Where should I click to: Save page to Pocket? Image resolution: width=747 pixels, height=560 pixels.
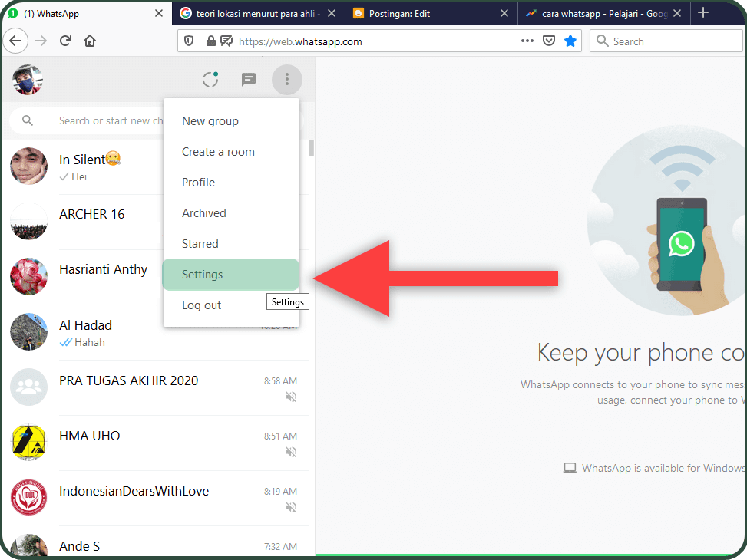[x=549, y=41]
